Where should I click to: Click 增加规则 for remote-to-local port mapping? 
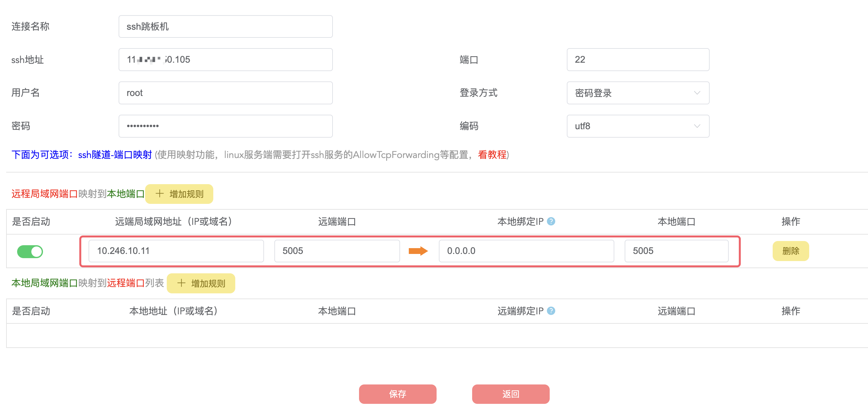click(x=179, y=194)
